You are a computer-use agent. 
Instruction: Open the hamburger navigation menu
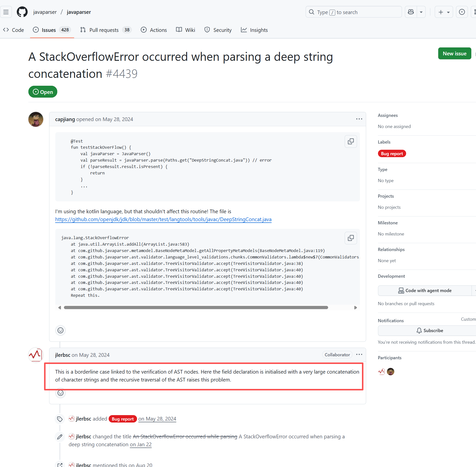[6, 12]
